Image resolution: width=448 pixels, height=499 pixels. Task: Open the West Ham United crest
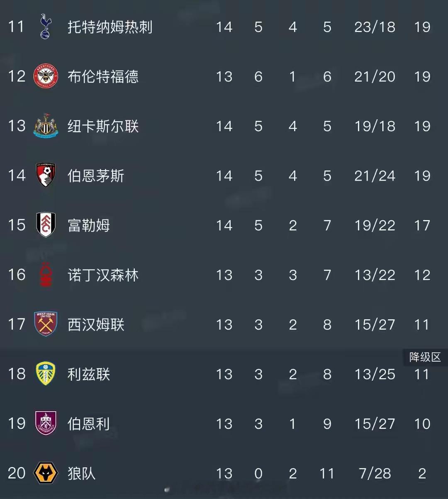tap(46, 324)
